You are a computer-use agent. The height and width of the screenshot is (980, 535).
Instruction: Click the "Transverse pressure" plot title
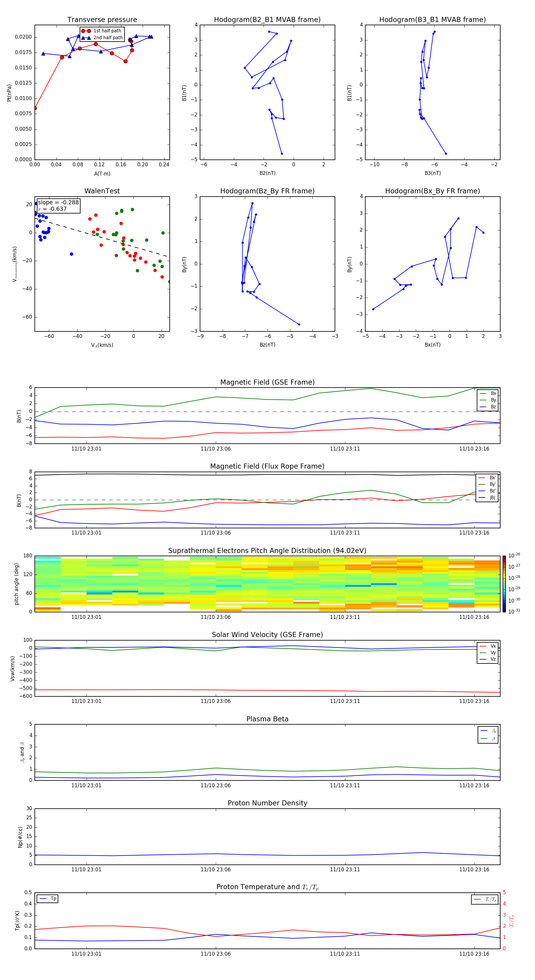(102, 20)
